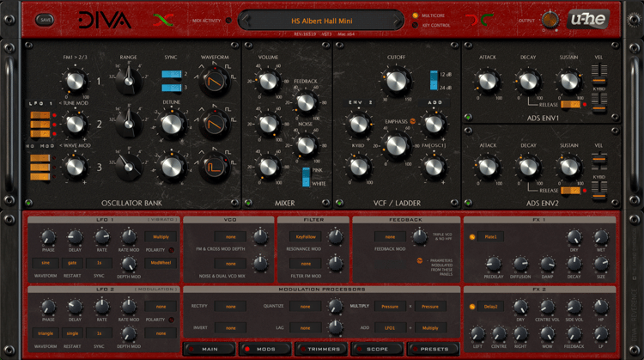The height and width of the screenshot is (360, 644).
Task: Switch to TRIMMERS tab
Action: [x=322, y=349]
